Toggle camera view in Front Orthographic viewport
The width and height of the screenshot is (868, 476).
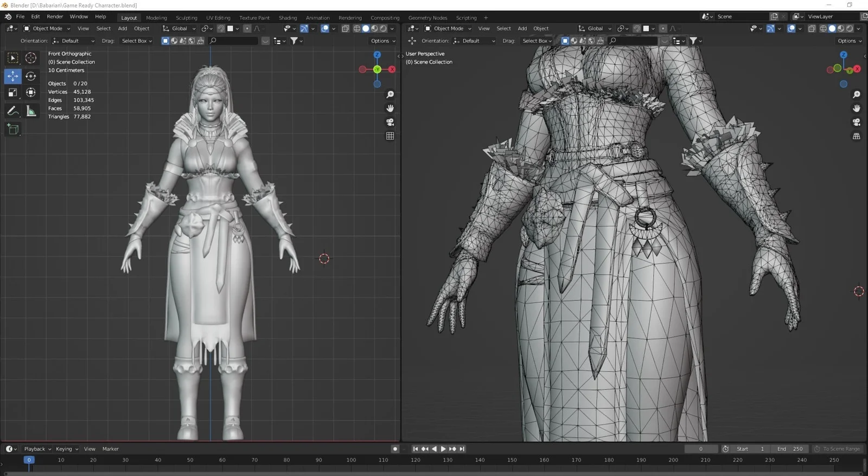pyautogui.click(x=390, y=122)
